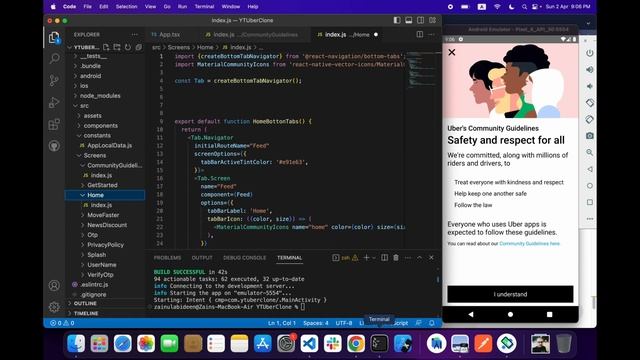Toggle the bottom panel layout
This screenshot has height=360, width=640.
pos(409,20)
